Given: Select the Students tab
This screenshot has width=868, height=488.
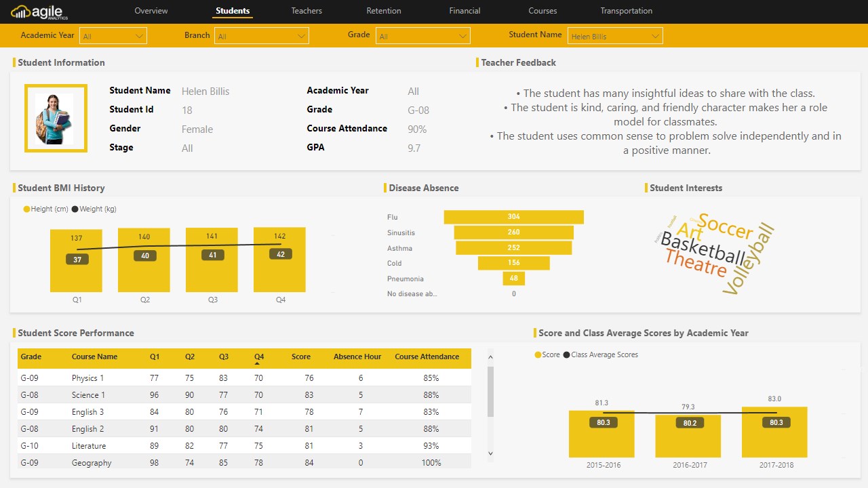Looking at the screenshot, I should pos(233,11).
